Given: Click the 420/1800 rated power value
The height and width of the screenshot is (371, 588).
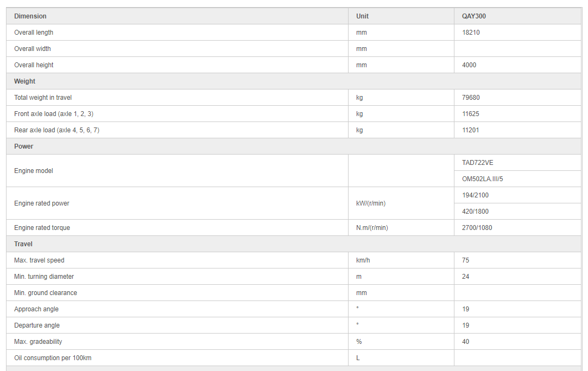Looking at the screenshot, I should tap(475, 212).
